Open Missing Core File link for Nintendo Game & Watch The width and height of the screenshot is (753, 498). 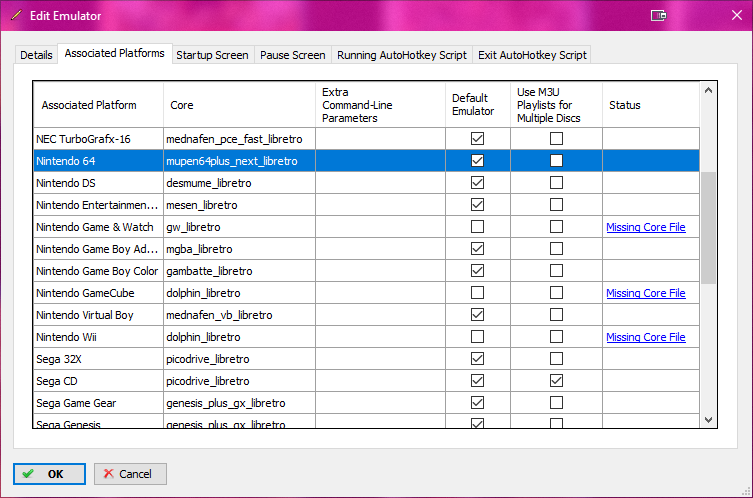[645, 227]
